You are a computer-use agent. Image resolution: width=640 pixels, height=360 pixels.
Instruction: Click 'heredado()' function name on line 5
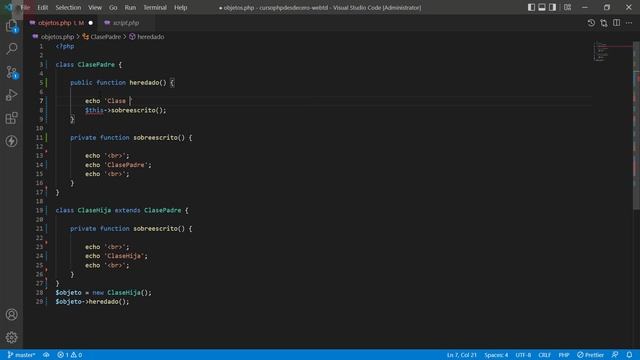click(x=148, y=82)
